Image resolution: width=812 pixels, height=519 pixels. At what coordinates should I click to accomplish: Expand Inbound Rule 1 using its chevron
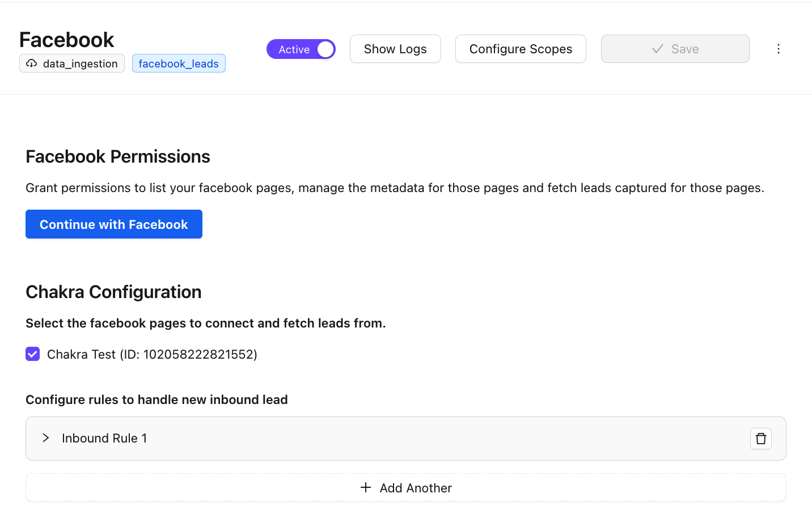tap(46, 438)
